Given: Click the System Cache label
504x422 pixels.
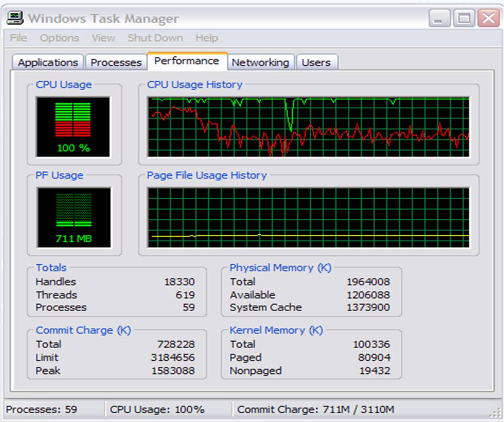Looking at the screenshot, I should [266, 308].
